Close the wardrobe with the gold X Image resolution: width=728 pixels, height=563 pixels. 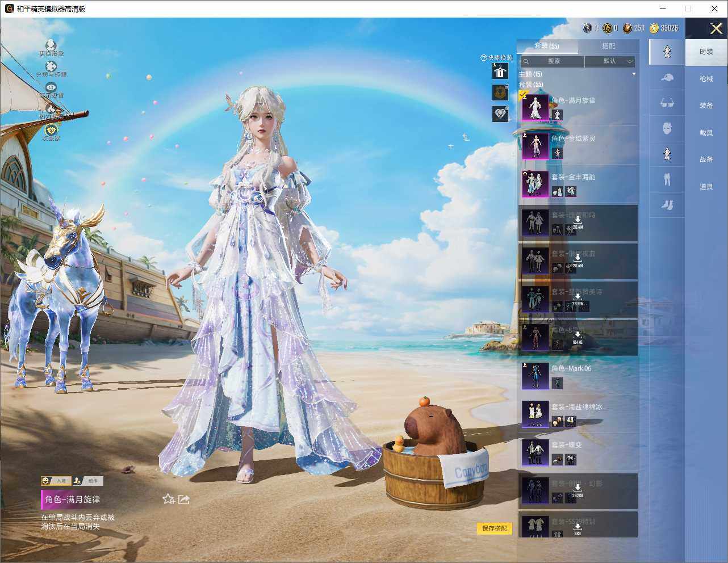716,28
